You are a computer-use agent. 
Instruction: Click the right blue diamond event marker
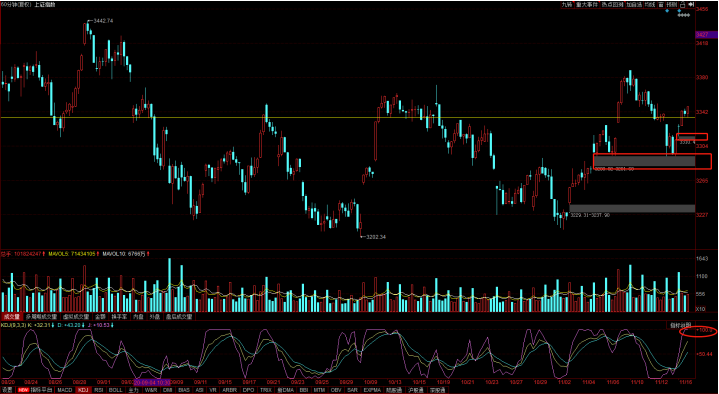tap(679, 11)
